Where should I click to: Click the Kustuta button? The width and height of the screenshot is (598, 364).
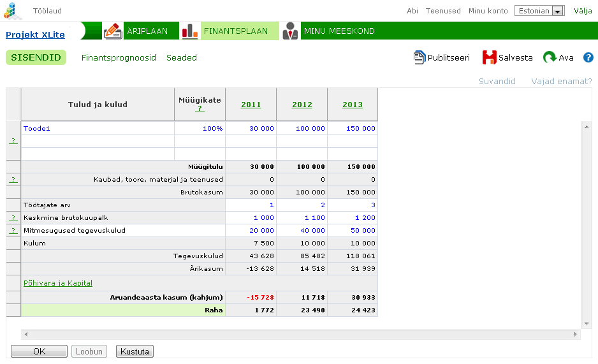coord(135,351)
